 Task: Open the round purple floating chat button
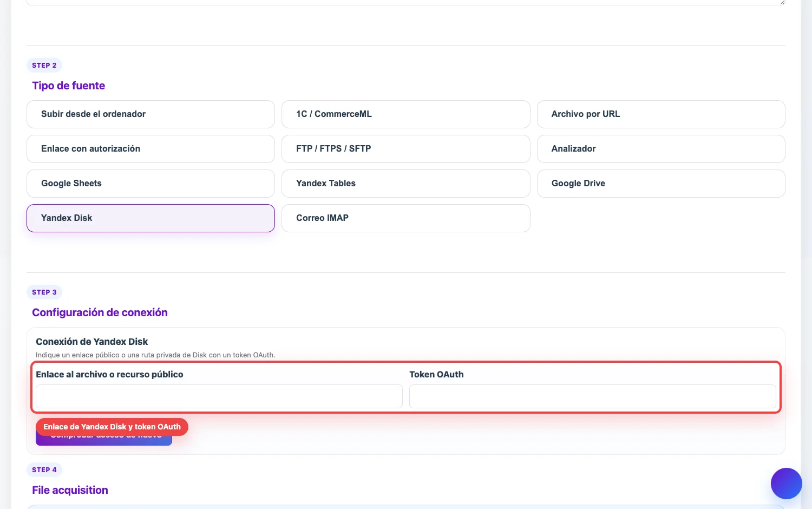coord(786,484)
